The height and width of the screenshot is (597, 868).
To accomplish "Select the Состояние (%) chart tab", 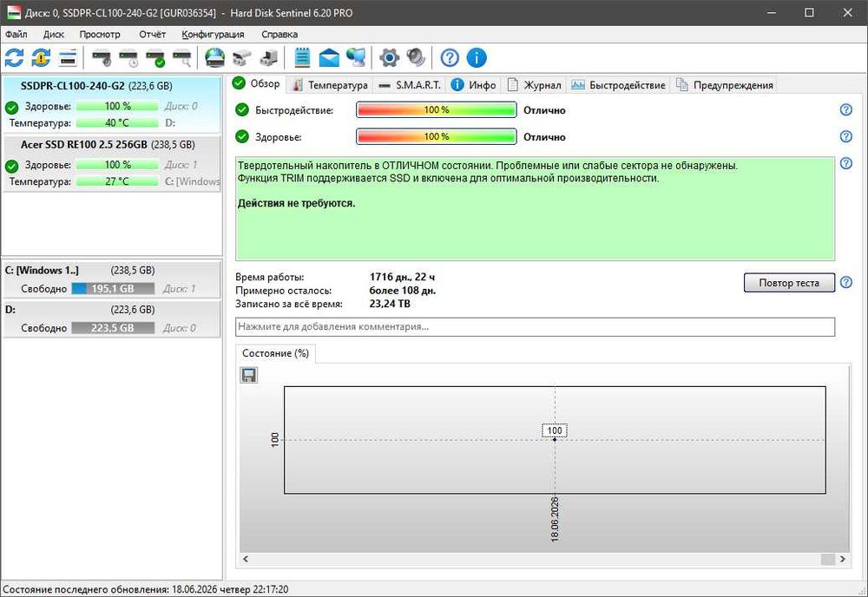I will tap(275, 353).
